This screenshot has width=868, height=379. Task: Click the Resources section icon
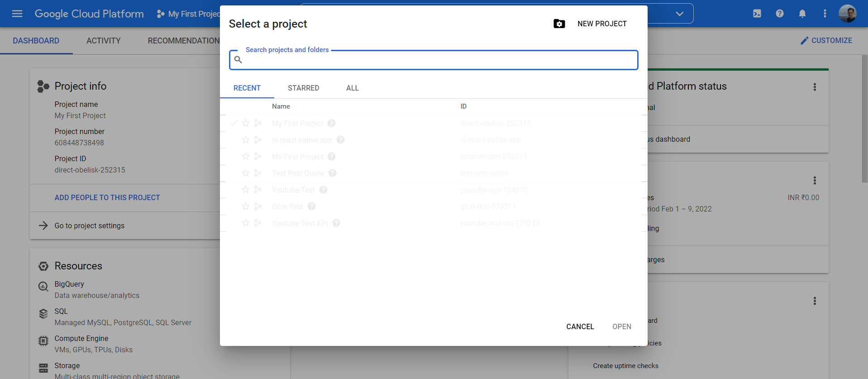click(x=43, y=266)
